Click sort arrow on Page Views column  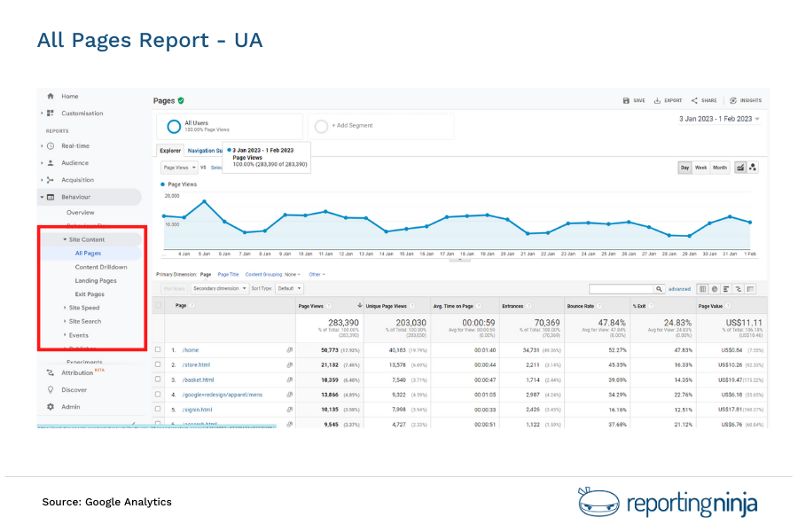pyautogui.click(x=359, y=305)
